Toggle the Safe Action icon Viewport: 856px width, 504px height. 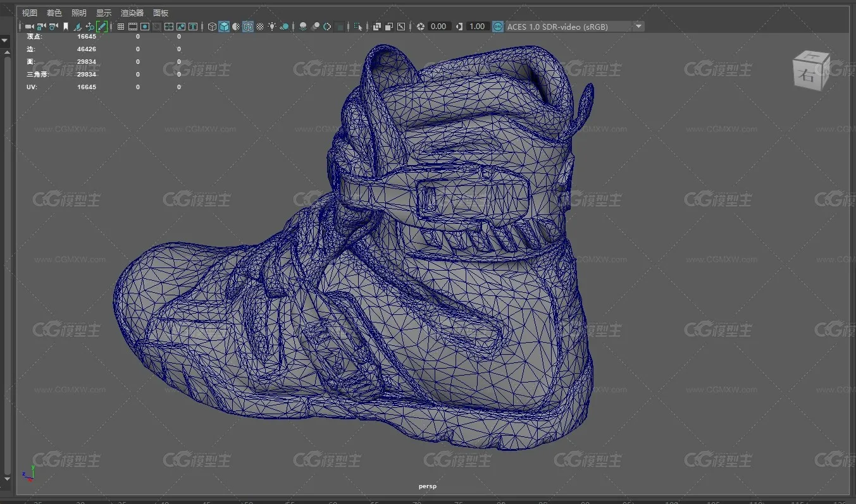[x=181, y=27]
